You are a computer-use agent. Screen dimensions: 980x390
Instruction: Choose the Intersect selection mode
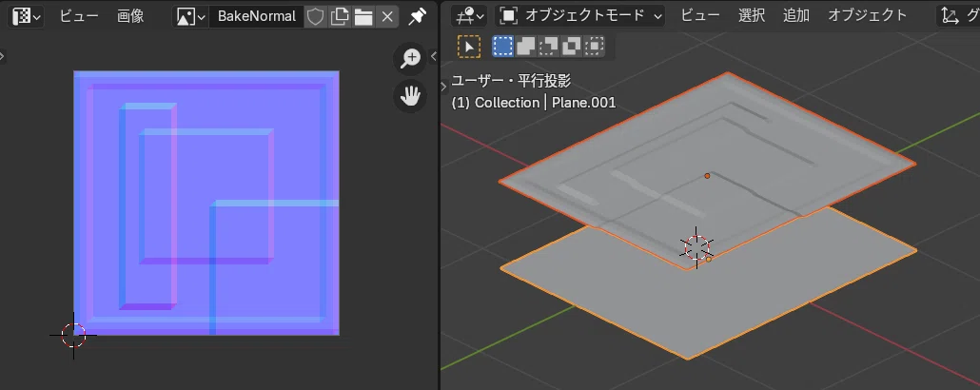(x=595, y=47)
